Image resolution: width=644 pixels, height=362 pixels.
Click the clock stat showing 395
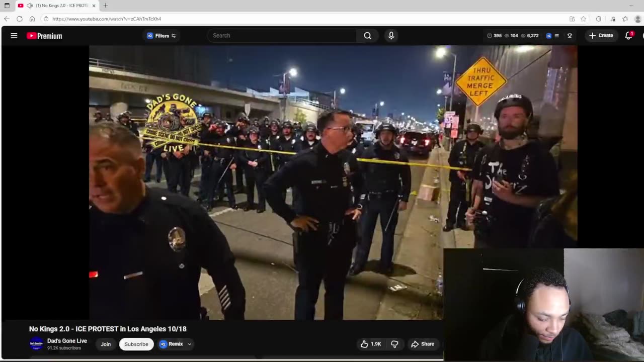coord(494,36)
